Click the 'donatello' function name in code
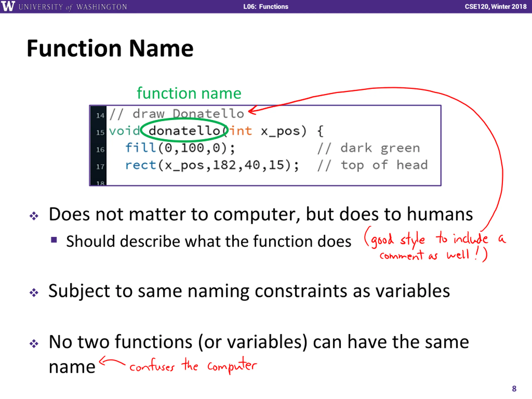Screen dimensions: 532x399 tap(185, 131)
